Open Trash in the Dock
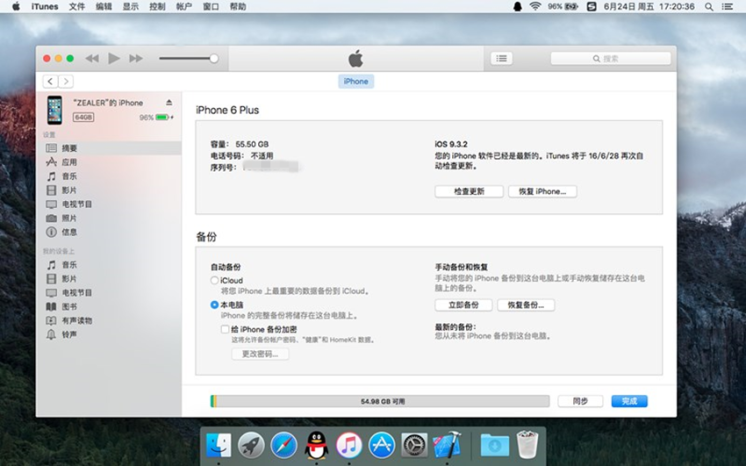 point(527,444)
